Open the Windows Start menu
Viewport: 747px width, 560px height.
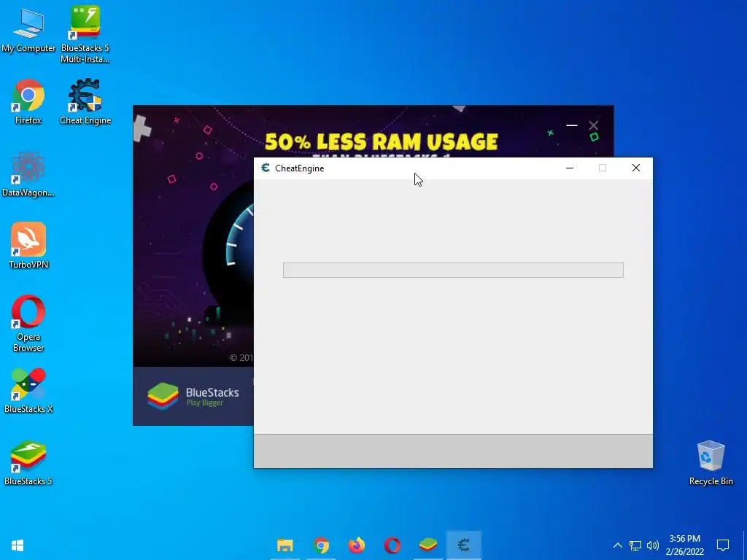[18, 545]
